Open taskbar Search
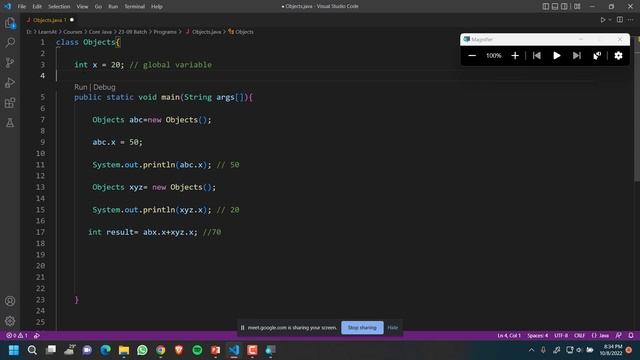Screen dimensions: 640x360 (32, 350)
